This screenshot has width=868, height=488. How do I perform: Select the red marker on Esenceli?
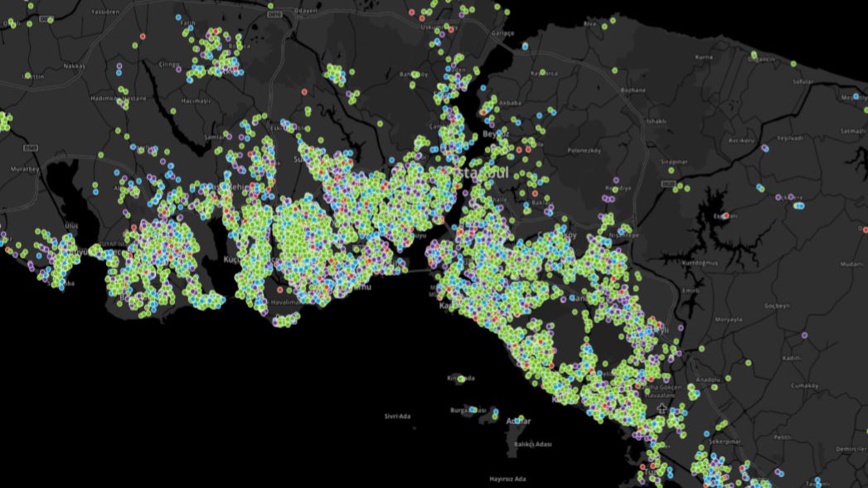tap(725, 216)
